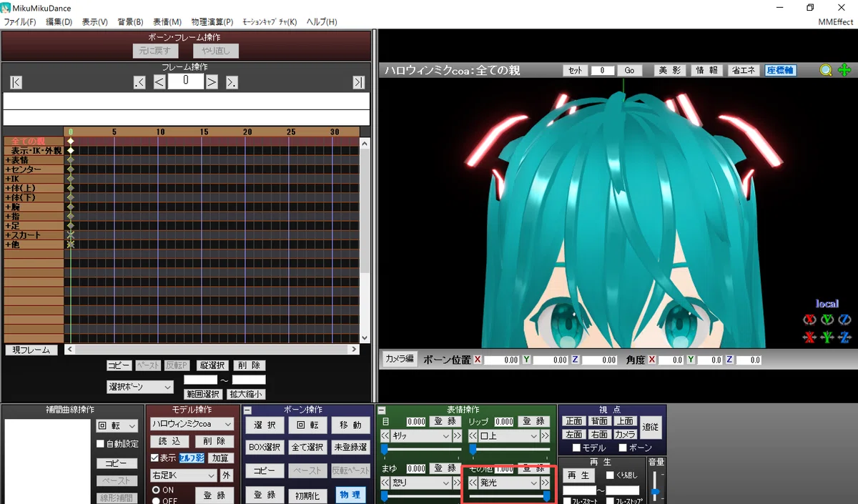Toggle the セルフ影 self-shadow button
Image resolution: width=858 pixels, height=504 pixels.
click(x=191, y=458)
